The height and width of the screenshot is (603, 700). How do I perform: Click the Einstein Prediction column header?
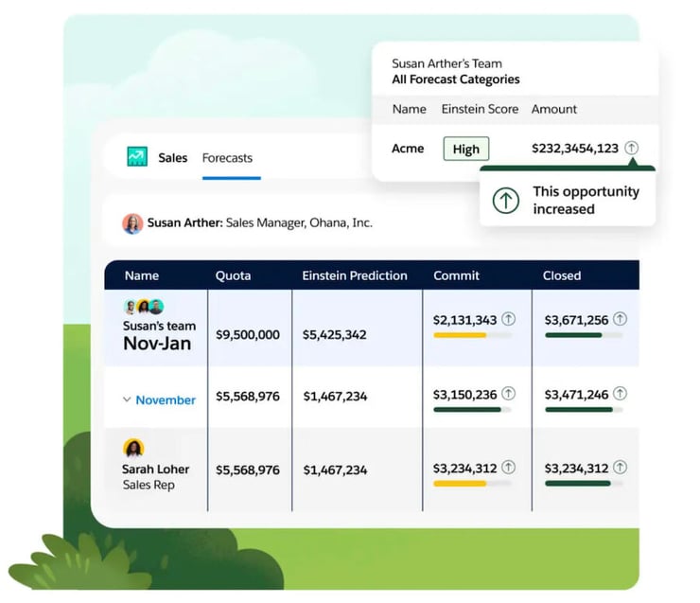pyautogui.click(x=355, y=275)
